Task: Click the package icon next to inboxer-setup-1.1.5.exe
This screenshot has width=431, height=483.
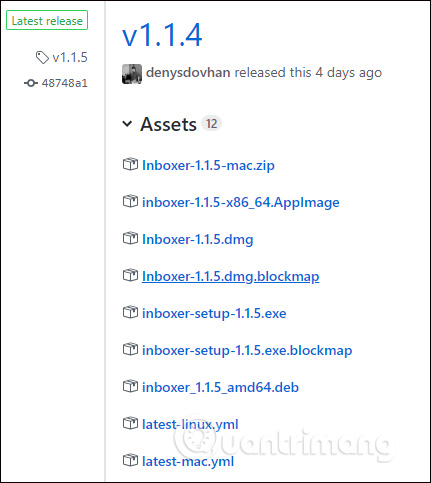Action: click(x=130, y=312)
